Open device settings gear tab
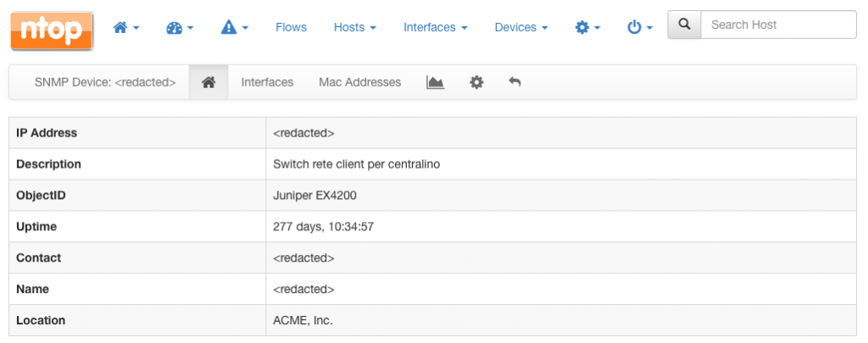Screen dimensions: 868x343 [476, 82]
